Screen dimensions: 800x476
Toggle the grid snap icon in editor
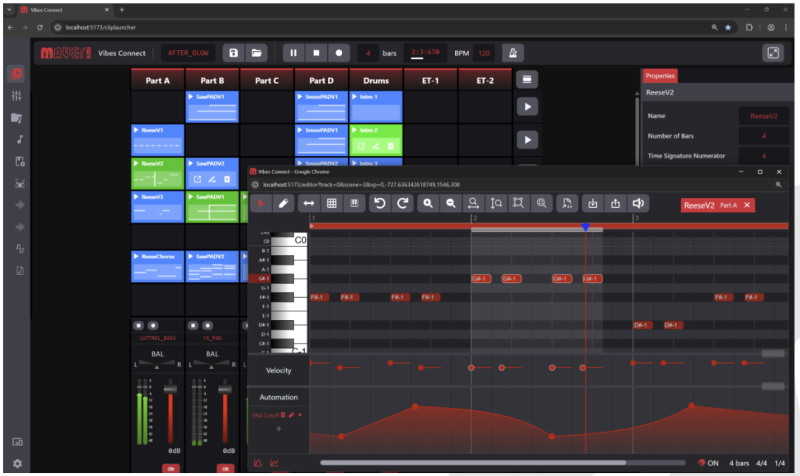click(x=331, y=204)
